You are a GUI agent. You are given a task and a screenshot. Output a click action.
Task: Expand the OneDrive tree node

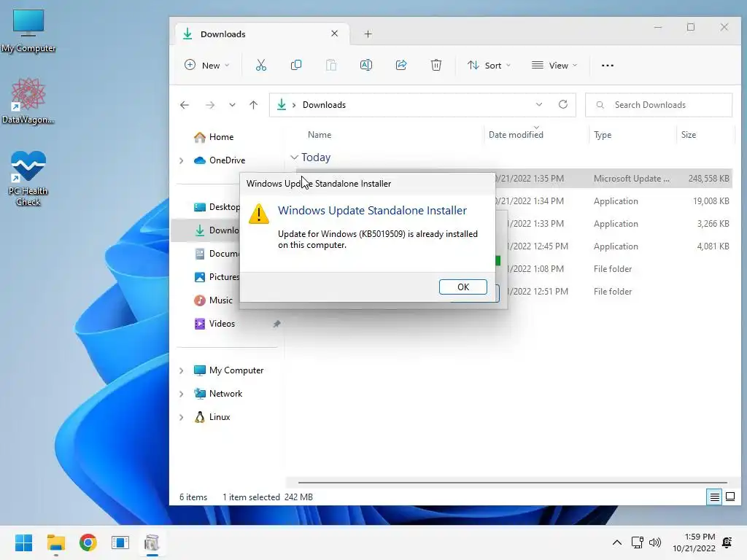[x=181, y=160]
